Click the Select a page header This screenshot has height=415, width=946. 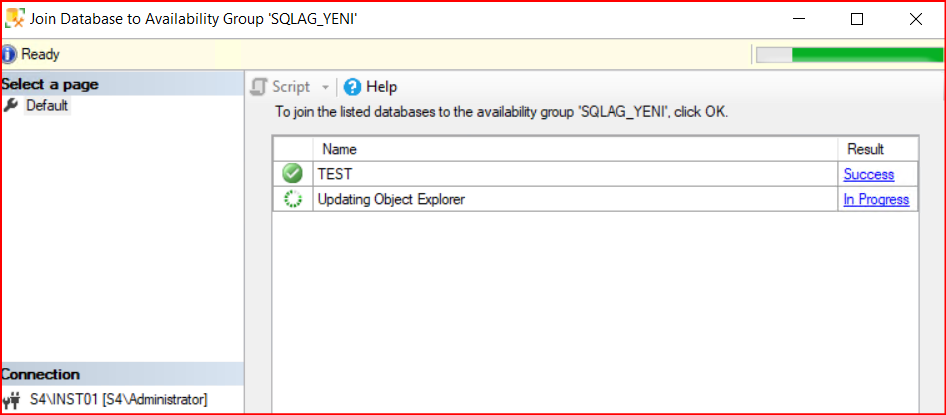pos(50,84)
